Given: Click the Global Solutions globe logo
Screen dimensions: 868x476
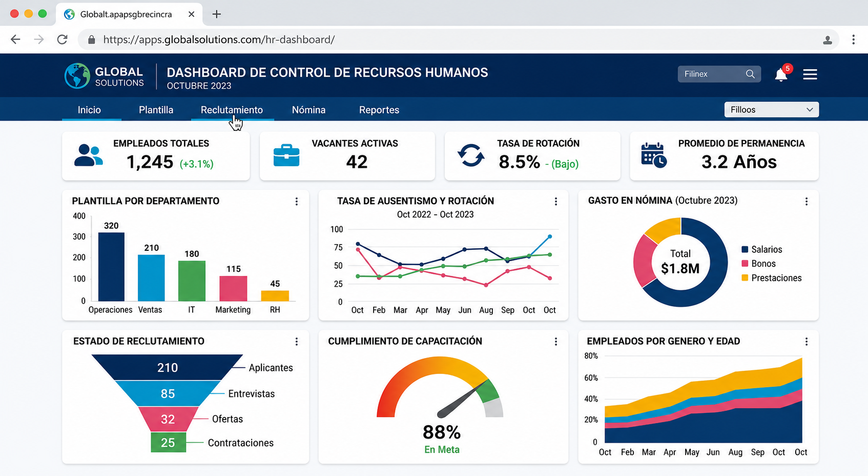Looking at the screenshot, I should tap(77, 76).
